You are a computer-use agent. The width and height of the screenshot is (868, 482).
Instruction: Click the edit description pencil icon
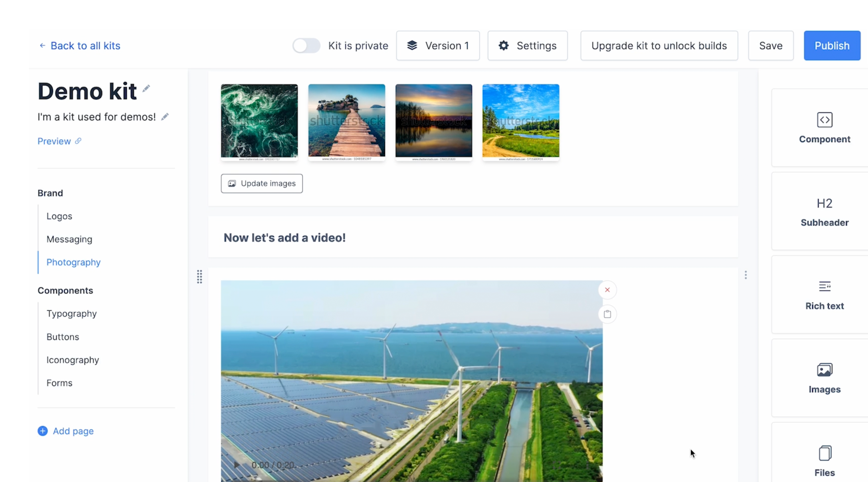tap(165, 116)
